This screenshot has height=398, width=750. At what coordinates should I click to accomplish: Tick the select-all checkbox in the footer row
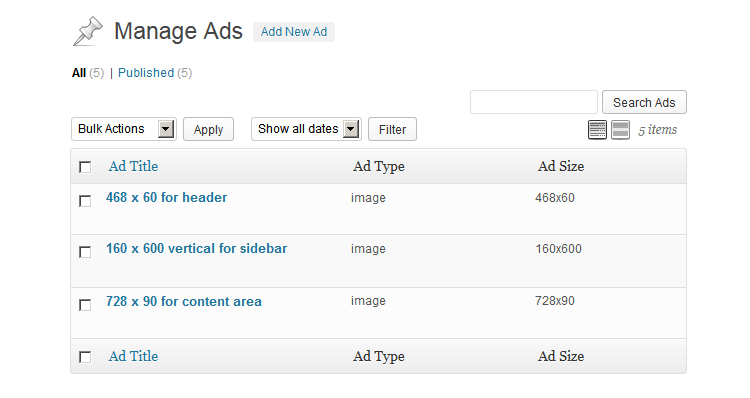point(85,357)
